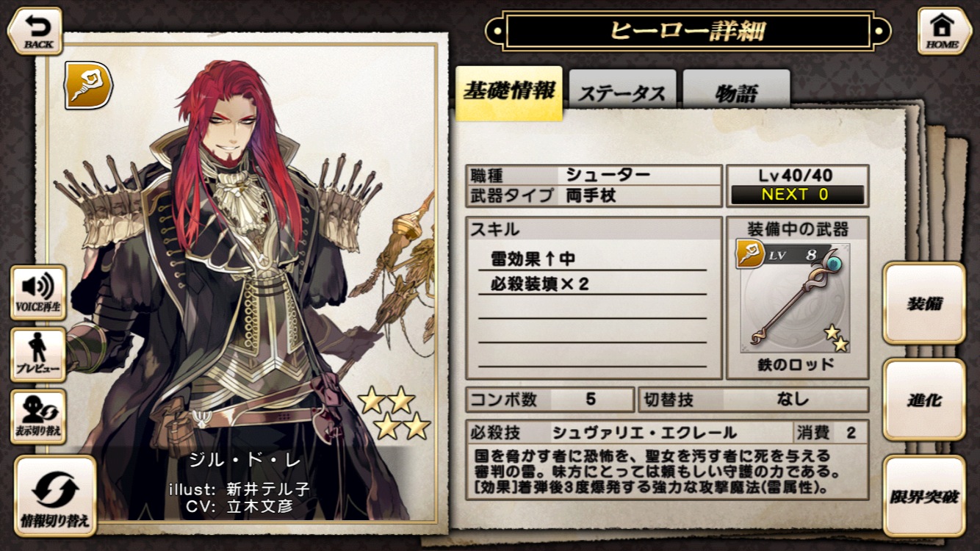
Task: Open the 基礎情報 tab
Action: [509, 93]
